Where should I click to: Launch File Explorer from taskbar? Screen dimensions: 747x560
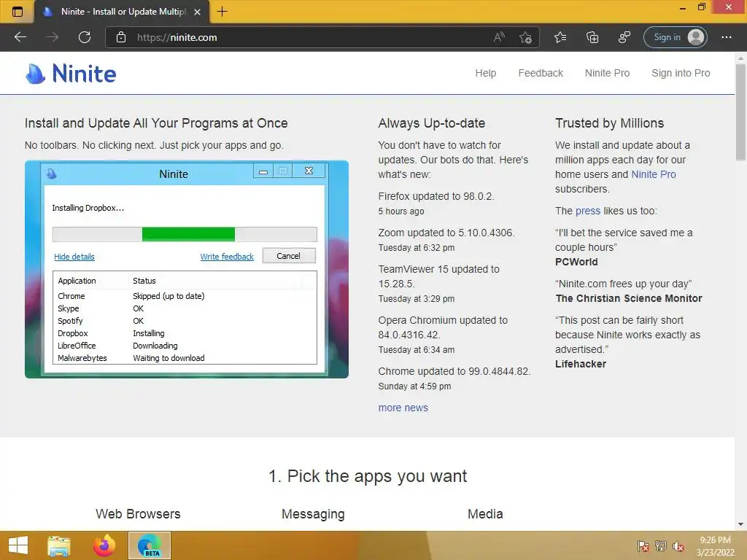click(x=59, y=545)
